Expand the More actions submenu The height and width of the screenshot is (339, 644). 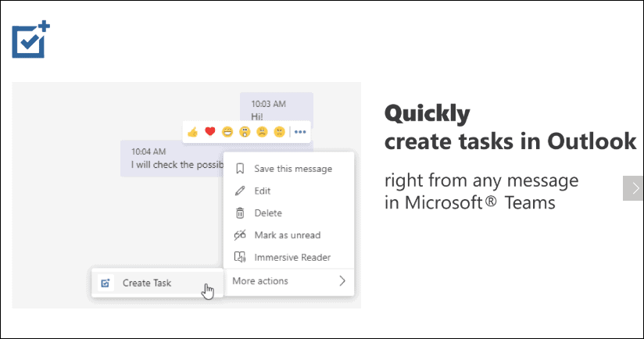(289, 281)
